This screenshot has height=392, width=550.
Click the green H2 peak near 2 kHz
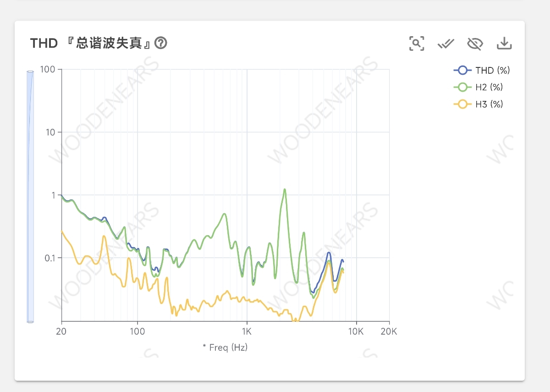[x=285, y=189]
